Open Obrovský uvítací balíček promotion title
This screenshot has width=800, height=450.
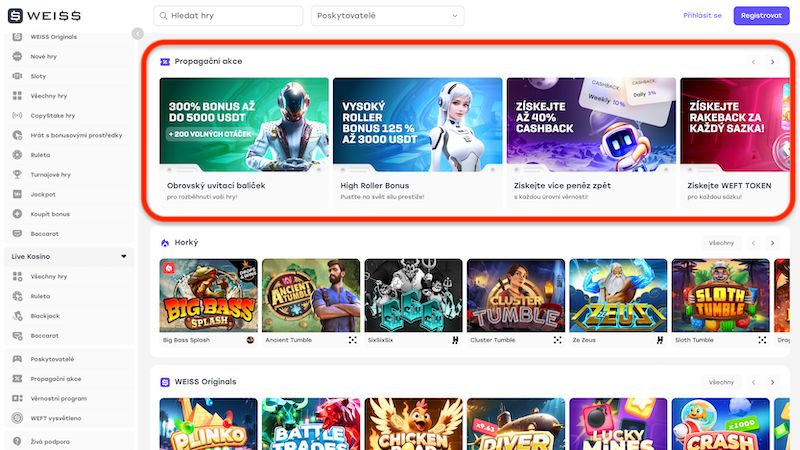(x=216, y=186)
